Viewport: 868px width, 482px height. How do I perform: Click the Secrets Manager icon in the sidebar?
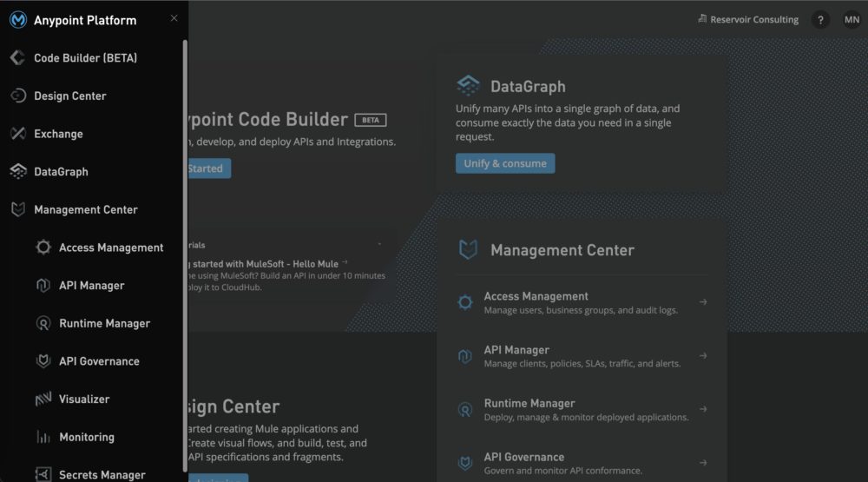point(43,474)
